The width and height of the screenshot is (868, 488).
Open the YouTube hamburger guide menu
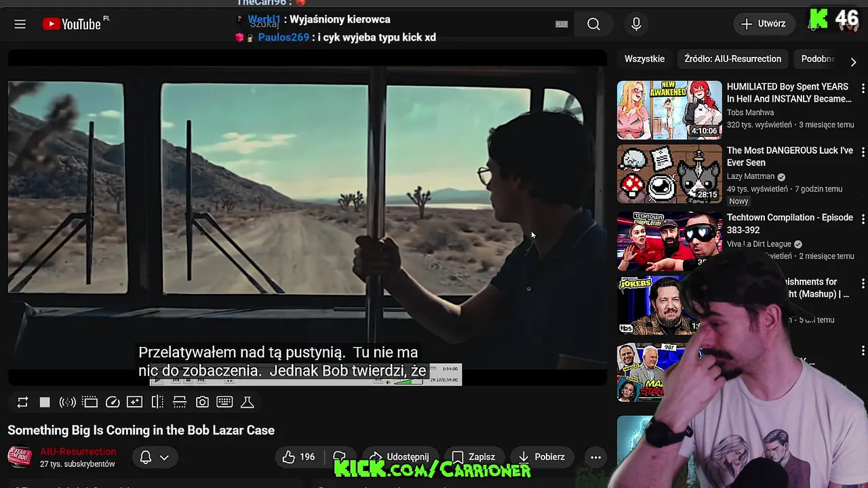[20, 24]
